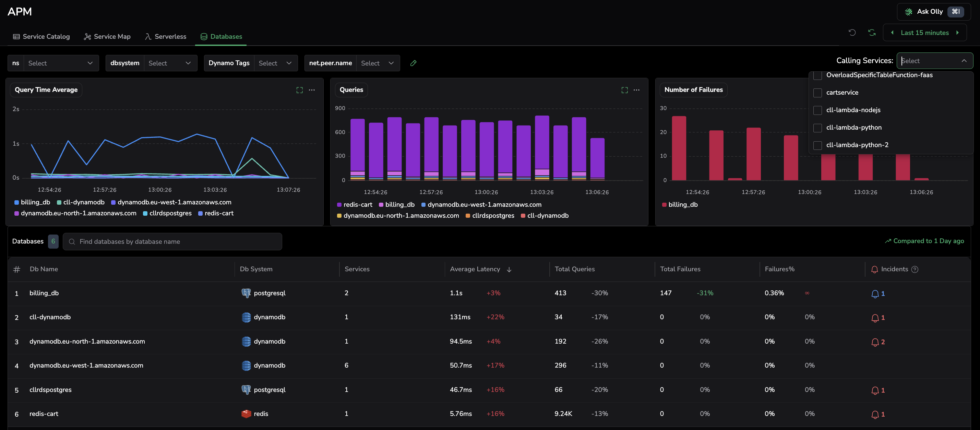Click the search magnifier icon in databases field
980x430 pixels.
point(72,242)
